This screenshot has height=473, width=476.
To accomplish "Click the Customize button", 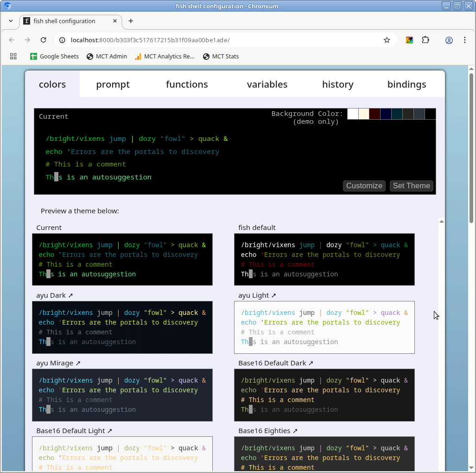I will pos(364,186).
